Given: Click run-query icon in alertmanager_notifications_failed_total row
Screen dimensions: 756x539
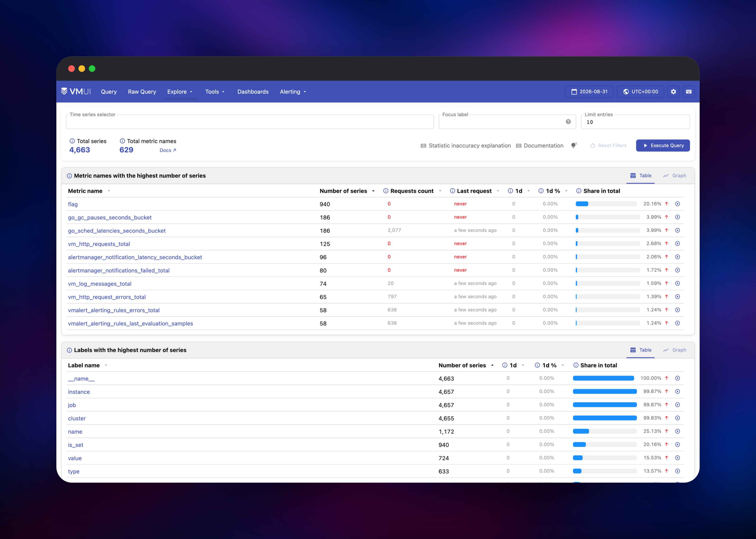Looking at the screenshot, I should tap(677, 270).
